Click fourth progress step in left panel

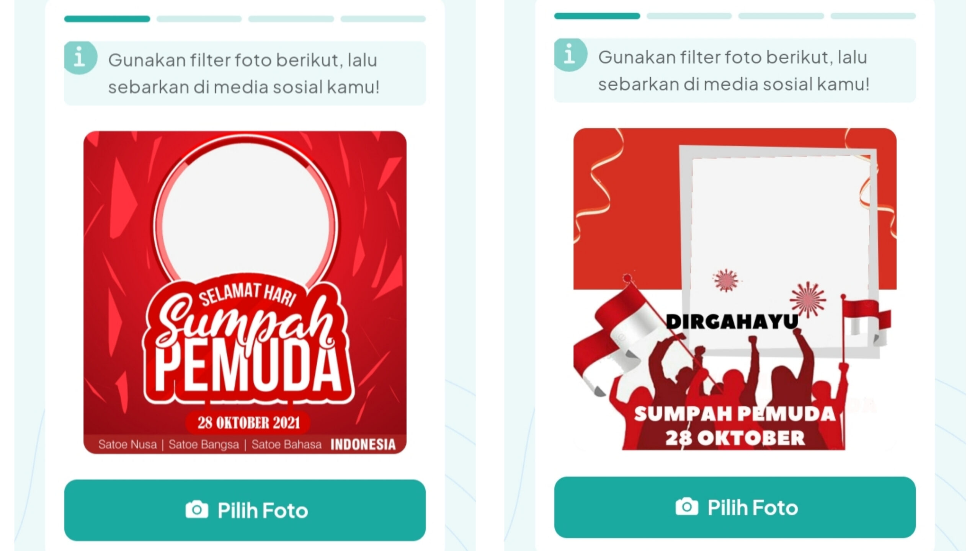coord(383,19)
